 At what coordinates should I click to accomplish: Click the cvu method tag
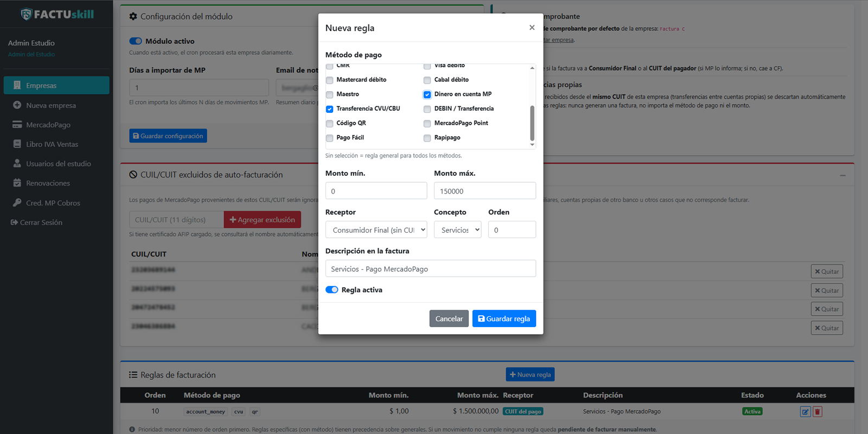[x=239, y=412]
